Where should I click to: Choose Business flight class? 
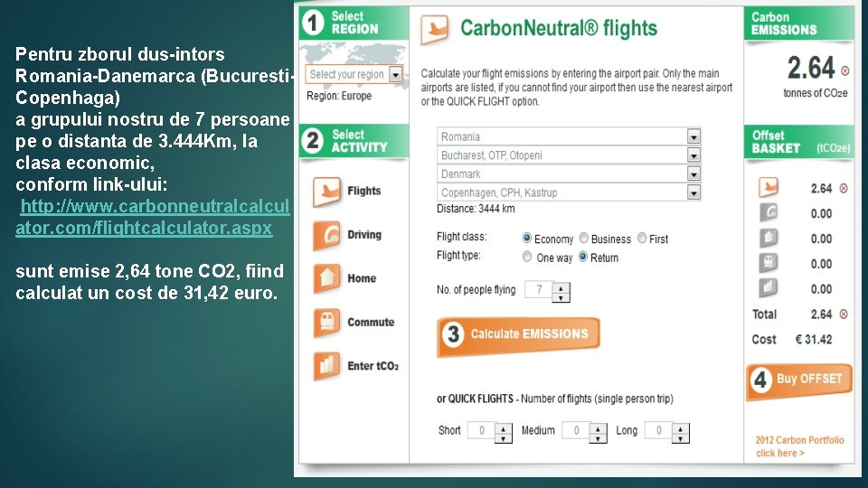click(583, 238)
